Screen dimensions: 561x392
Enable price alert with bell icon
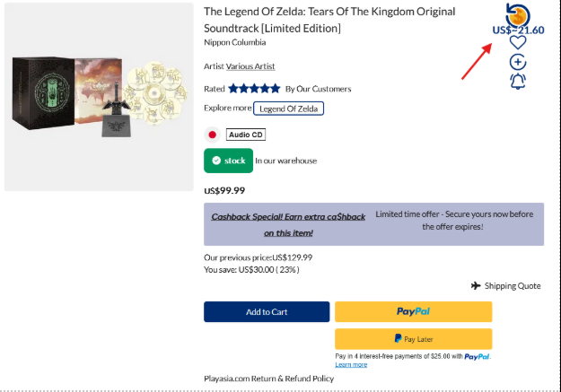click(x=518, y=82)
